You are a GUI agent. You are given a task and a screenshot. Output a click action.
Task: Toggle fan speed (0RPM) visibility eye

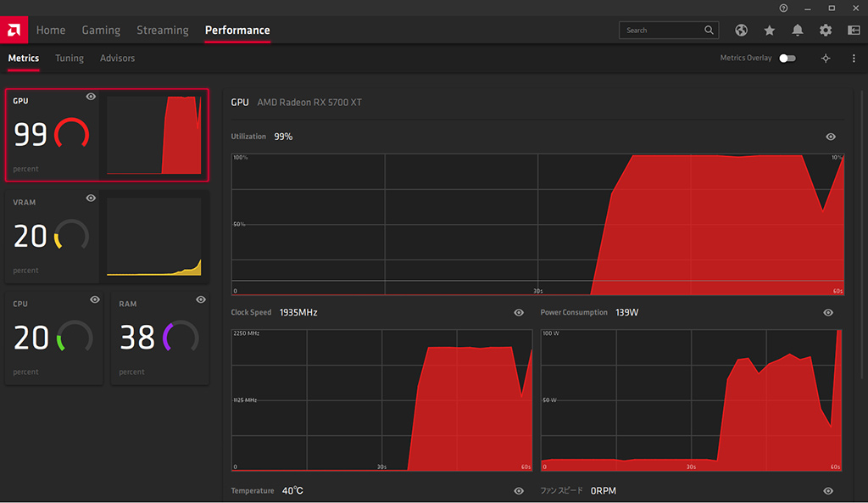click(x=828, y=491)
